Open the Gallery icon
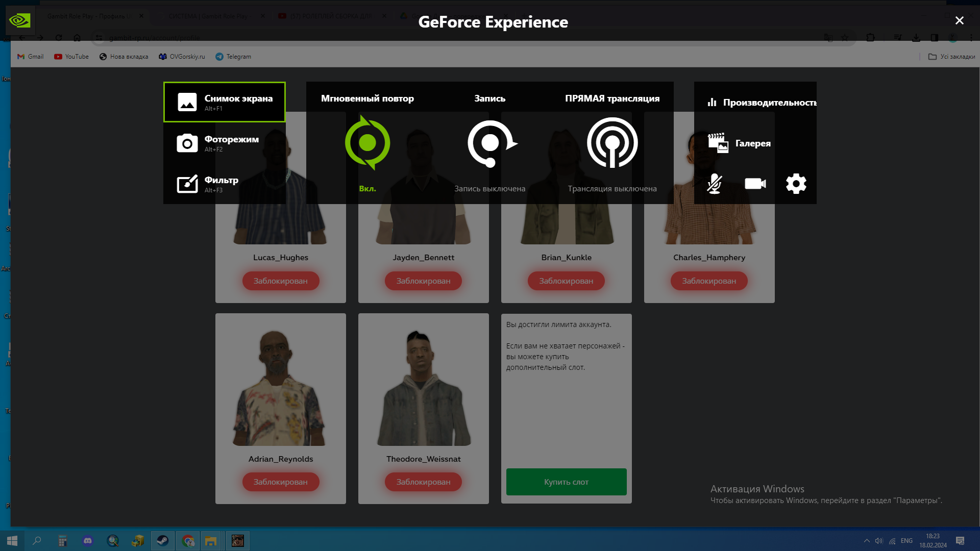The height and width of the screenshot is (551, 980). click(x=718, y=143)
